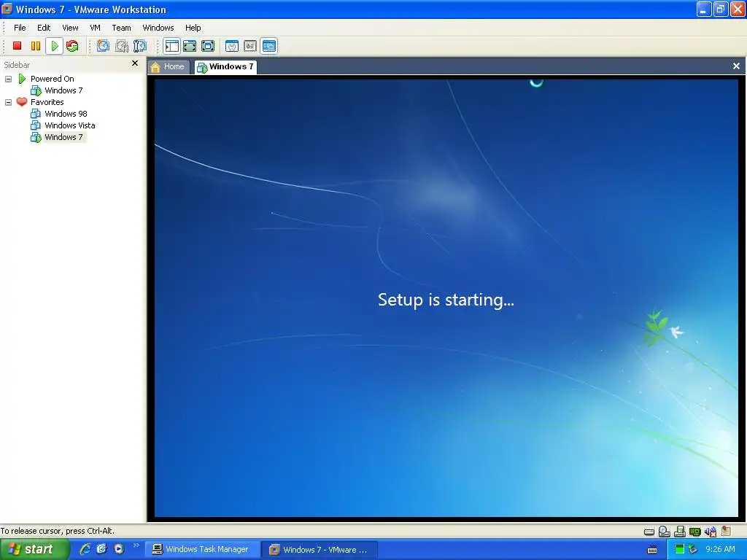Screen dimensions: 747x560
Task: Select the highlighted Windows 7 favorite
Action: pyautogui.click(x=63, y=137)
